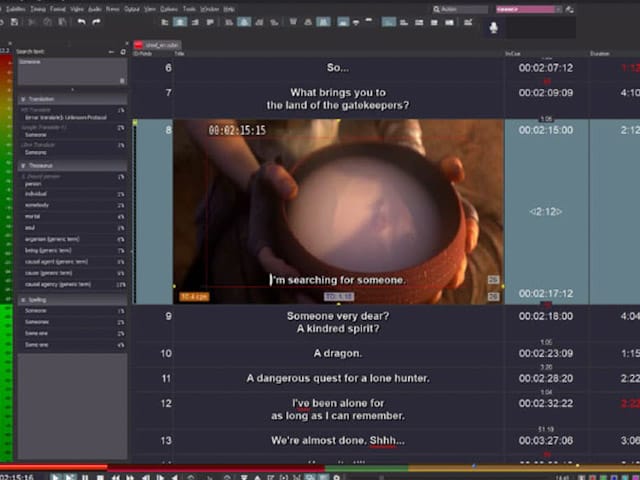The height and width of the screenshot is (480, 640).
Task: Open the Tools menu
Action: tap(189, 9)
